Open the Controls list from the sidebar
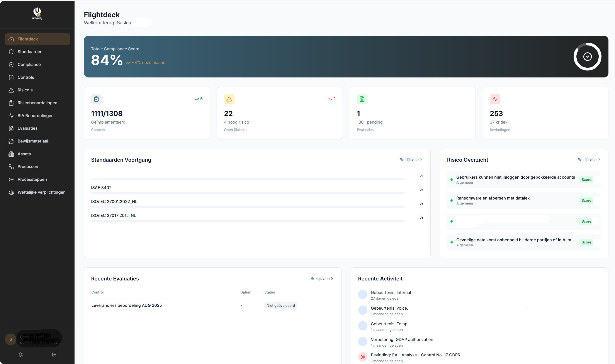The image size is (615, 364). pyautogui.click(x=11, y=77)
